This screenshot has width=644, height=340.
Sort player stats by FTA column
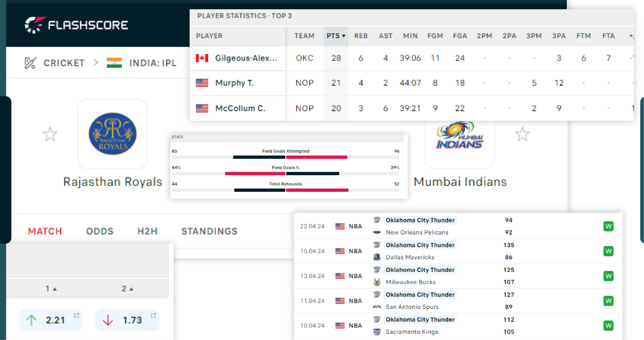pyautogui.click(x=608, y=36)
